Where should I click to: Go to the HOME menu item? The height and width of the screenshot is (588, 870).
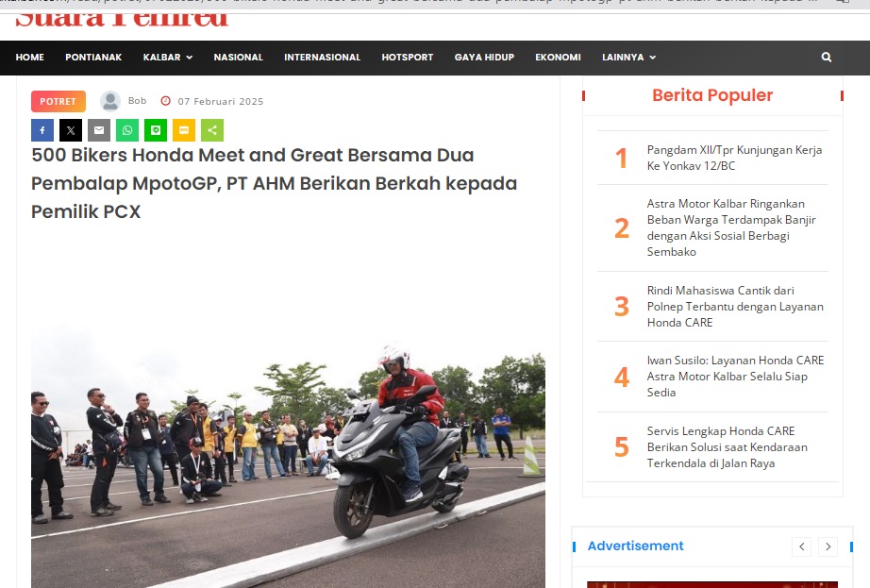(x=30, y=58)
